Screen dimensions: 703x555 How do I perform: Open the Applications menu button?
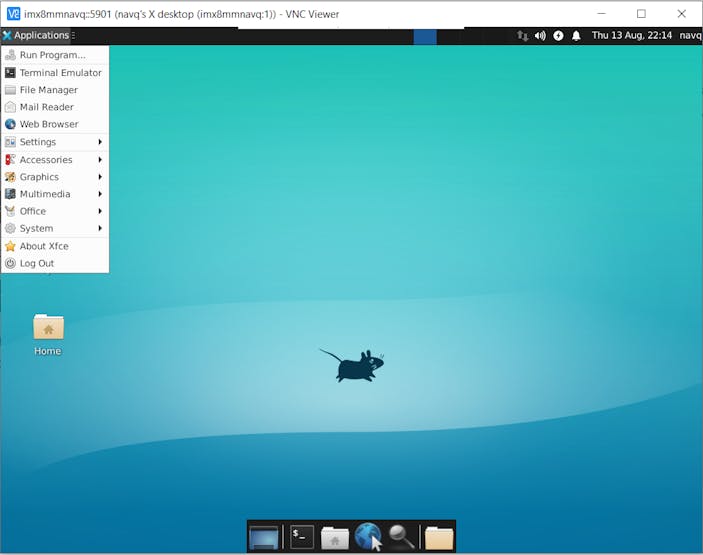[x=36, y=35]
